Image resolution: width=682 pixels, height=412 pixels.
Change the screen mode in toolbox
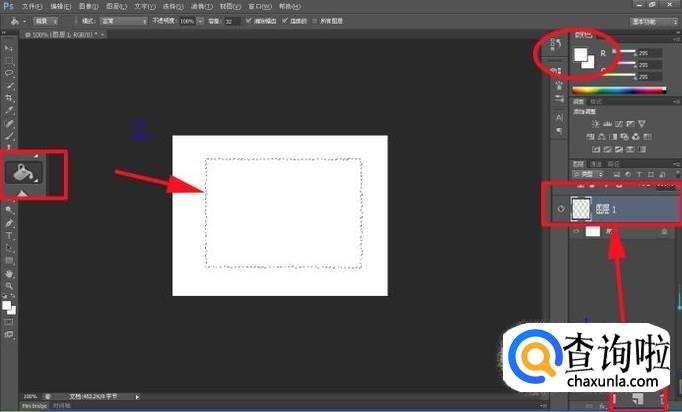click(9, 335)
